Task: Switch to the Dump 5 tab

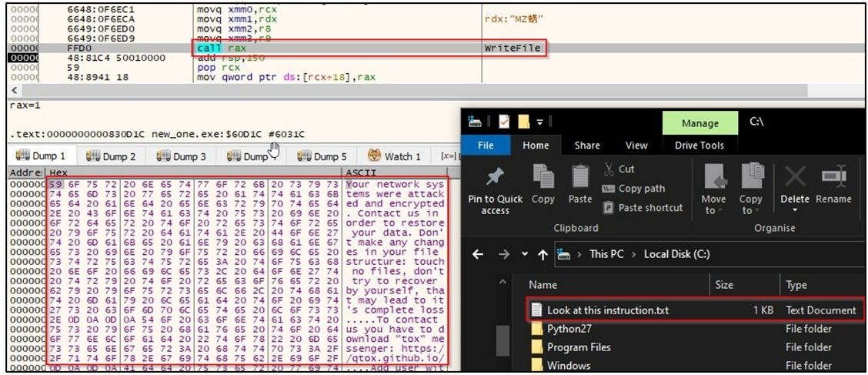Action: [x=322, y=156]
